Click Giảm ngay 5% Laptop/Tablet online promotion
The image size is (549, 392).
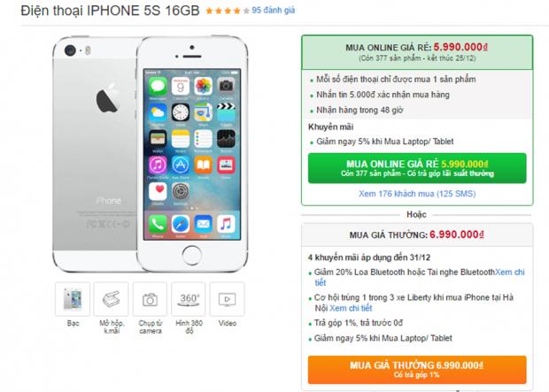tap(384, 142)
